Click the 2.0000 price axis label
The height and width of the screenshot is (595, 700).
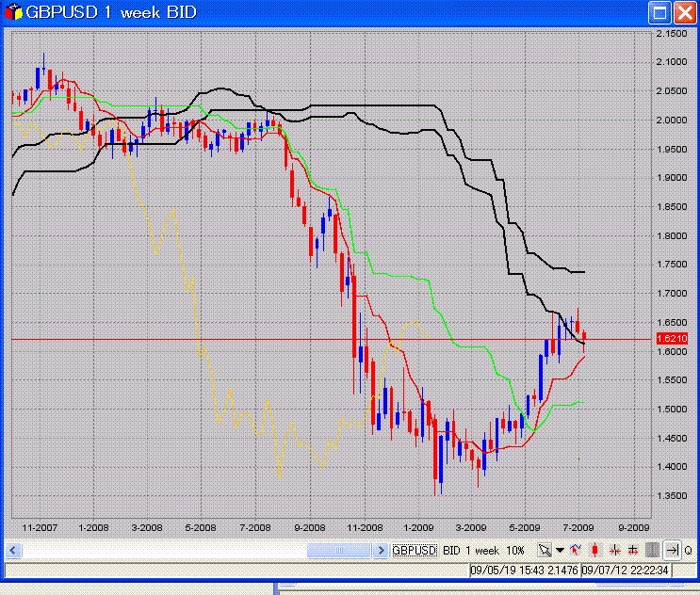coord(672,120)
